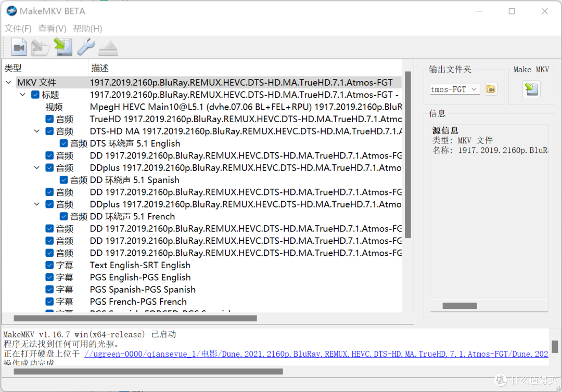Collapse the MKV 文件 root tree node

pos(9,83)
